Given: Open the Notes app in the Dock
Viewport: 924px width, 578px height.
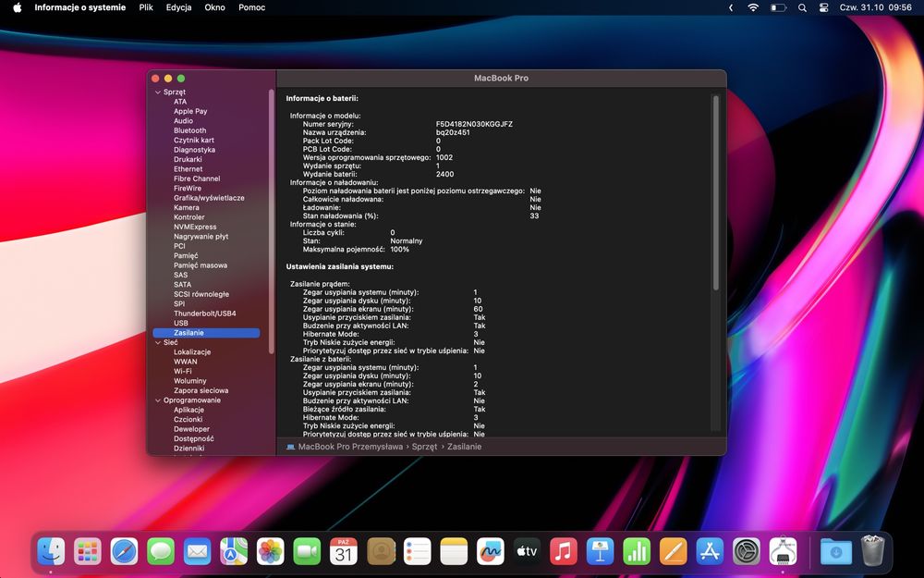Looking at the screenshot, I should [x=454, y=552].
